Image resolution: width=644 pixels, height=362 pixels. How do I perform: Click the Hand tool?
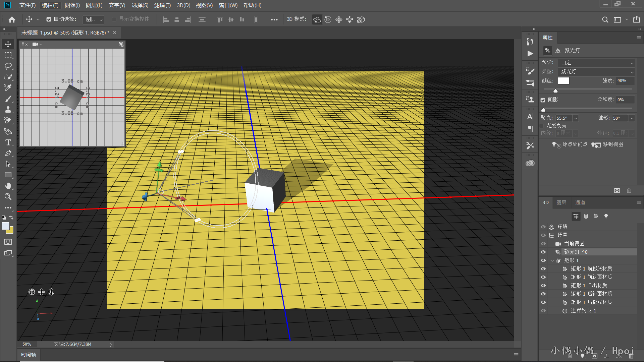[x=8, y=186]
